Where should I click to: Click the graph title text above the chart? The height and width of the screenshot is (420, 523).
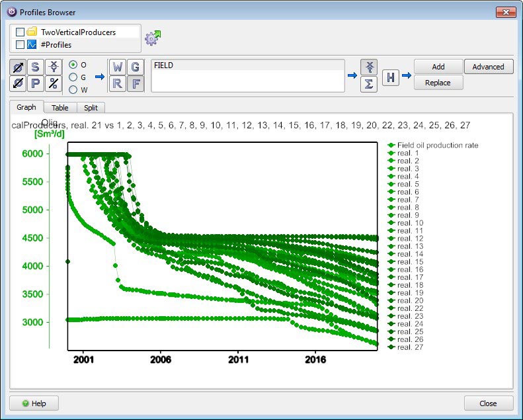coord(241,125)
